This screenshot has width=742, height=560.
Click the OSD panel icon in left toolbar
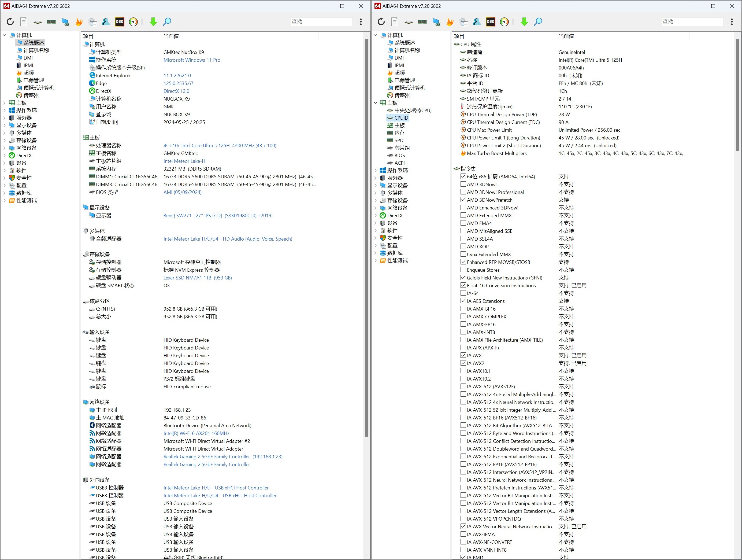click(x=119, y=22)
